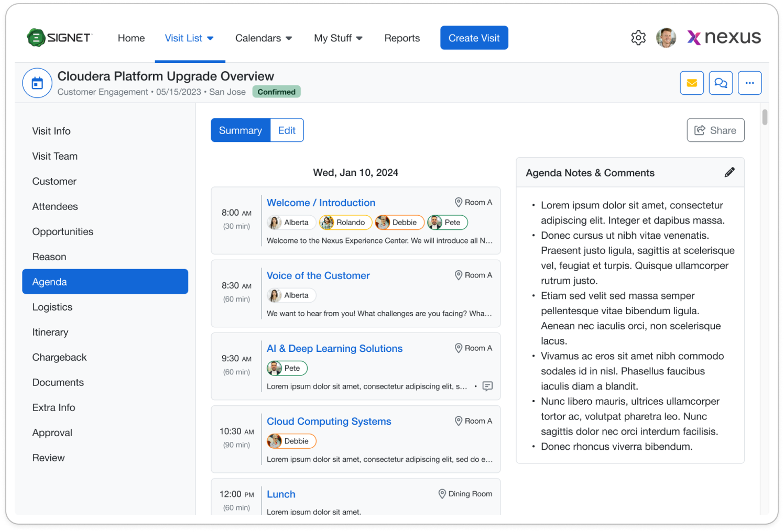Select Pete chip in AI & Deep Learning
This screenshot has width=784, height=532.
click(287, 368)
